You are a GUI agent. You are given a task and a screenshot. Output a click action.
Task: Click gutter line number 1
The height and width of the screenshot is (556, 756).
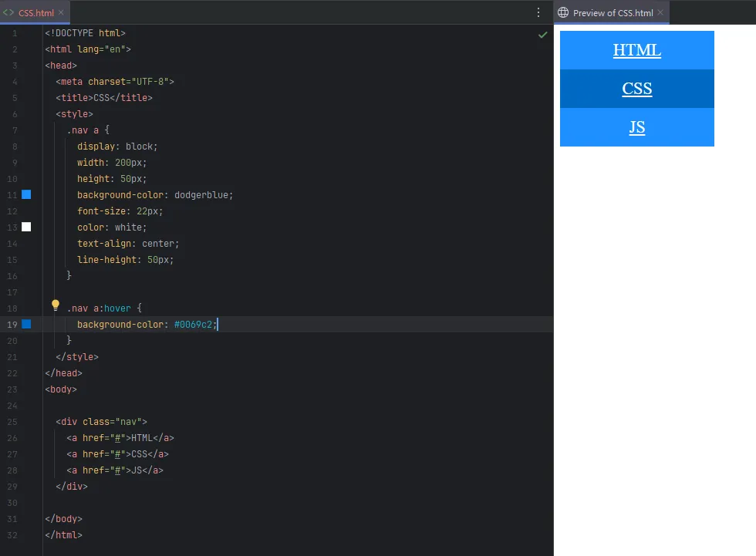15,33
